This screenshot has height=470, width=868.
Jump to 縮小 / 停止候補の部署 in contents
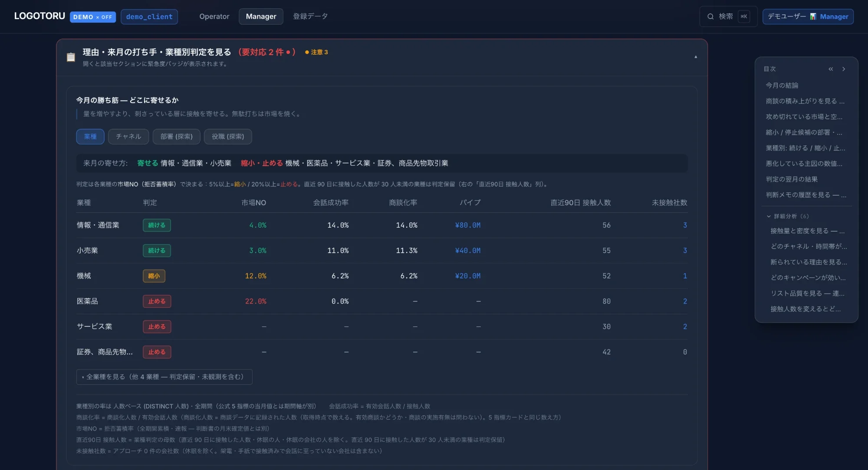click(x=804, y=132)
